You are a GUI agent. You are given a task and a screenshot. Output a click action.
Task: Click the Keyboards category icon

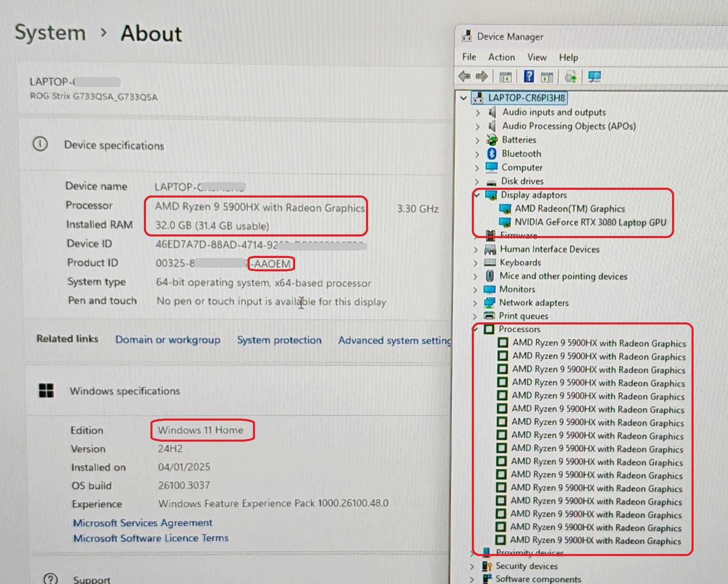(490, 262)
